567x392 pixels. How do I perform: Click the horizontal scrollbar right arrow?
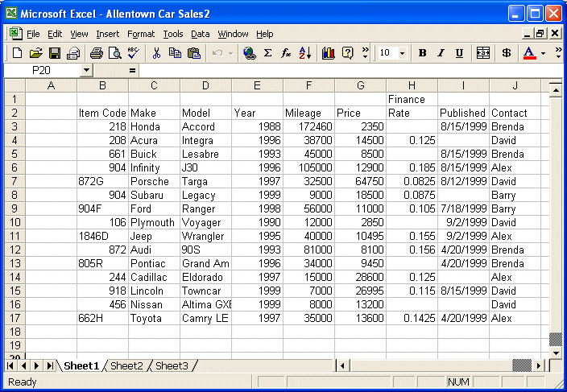[x=539, y=365]
